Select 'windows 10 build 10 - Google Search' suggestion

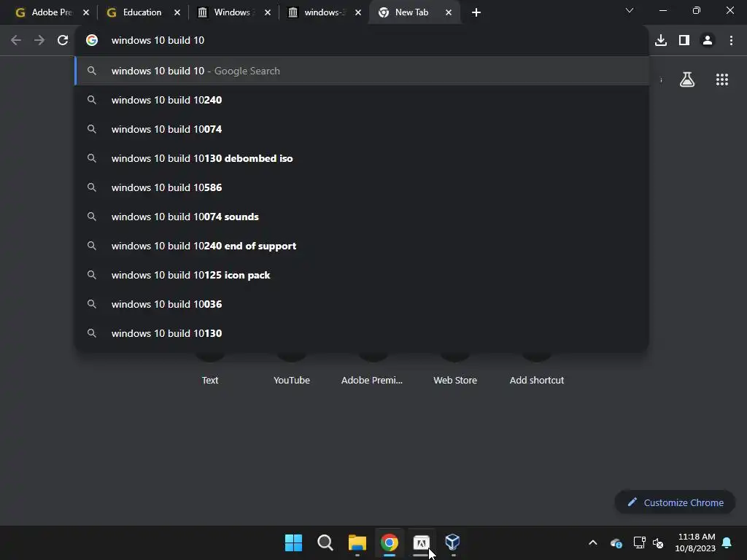click(362, 71)
